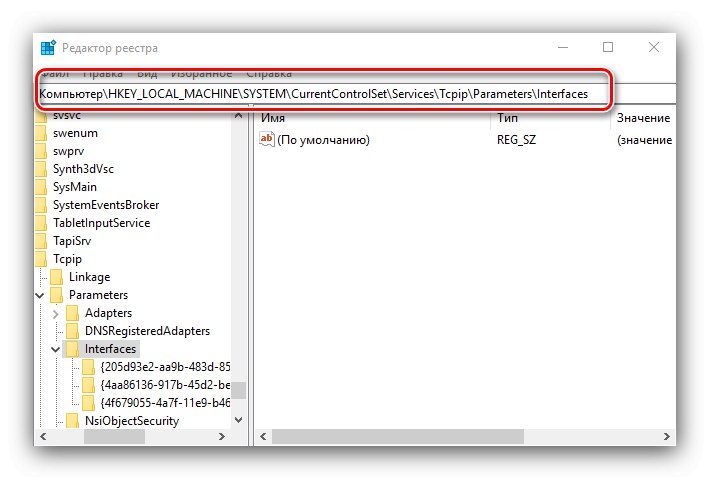Click tree pane scroll right arrow
Viewport: 709px width, 479px height.
(222, 436)
